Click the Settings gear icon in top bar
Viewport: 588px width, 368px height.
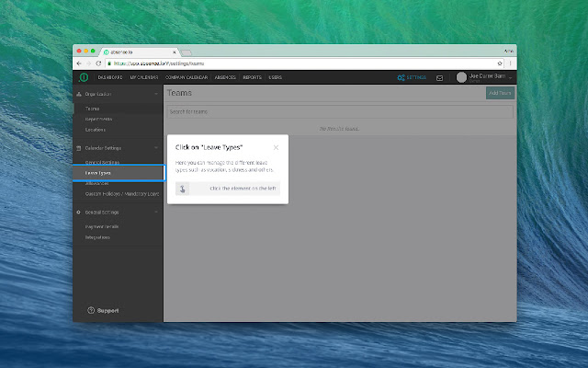pyautogui.click(x=401, y=77)
